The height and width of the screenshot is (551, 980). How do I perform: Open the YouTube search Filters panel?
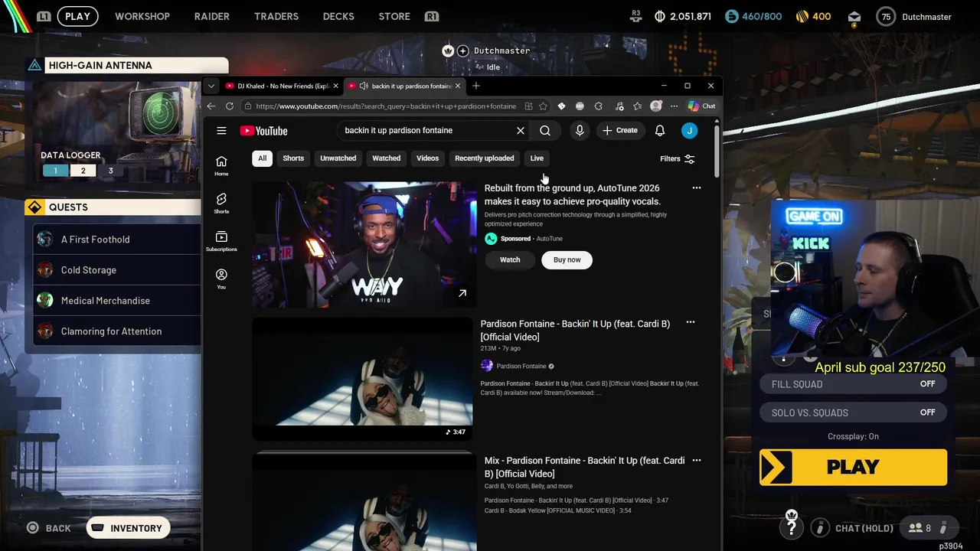tap(678, 158)
